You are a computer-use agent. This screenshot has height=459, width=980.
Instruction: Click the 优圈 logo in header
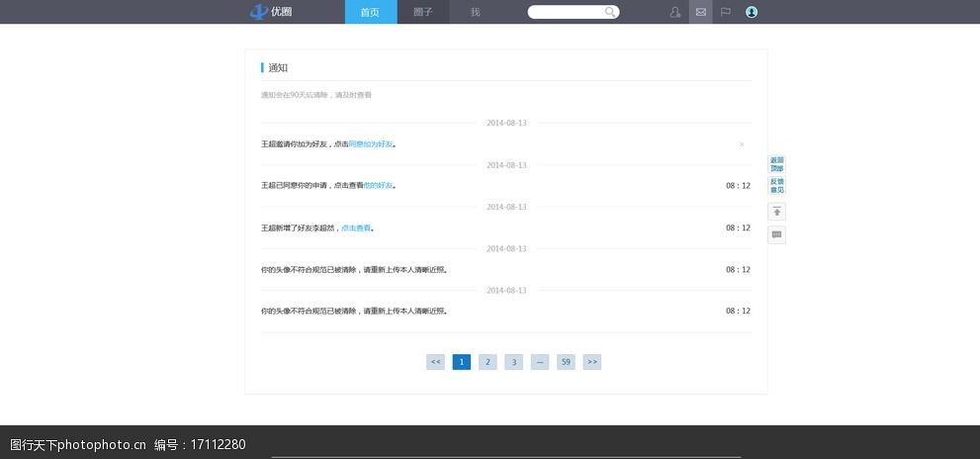coord(271,12)
